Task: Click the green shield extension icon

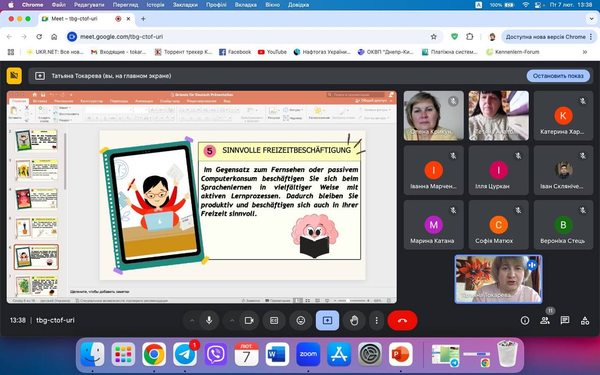Action: coord(454,37)
